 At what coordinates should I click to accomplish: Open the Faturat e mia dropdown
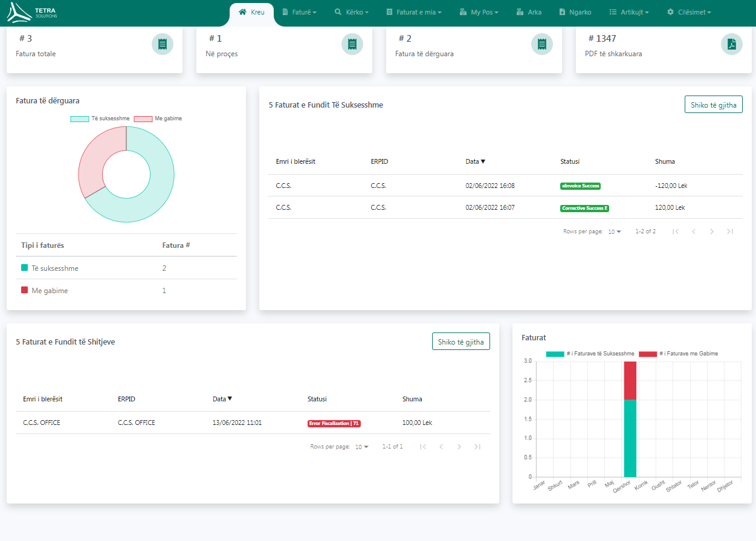coord(414,12)
